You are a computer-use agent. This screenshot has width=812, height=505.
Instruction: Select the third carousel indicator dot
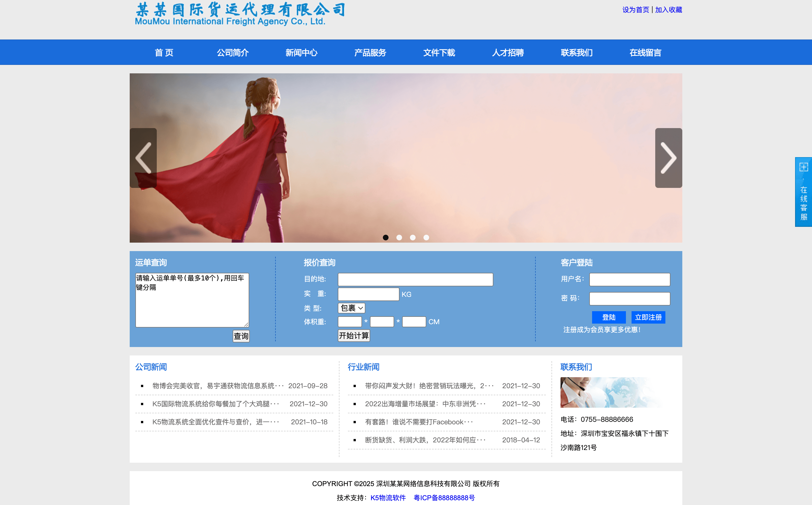[413, 238]
